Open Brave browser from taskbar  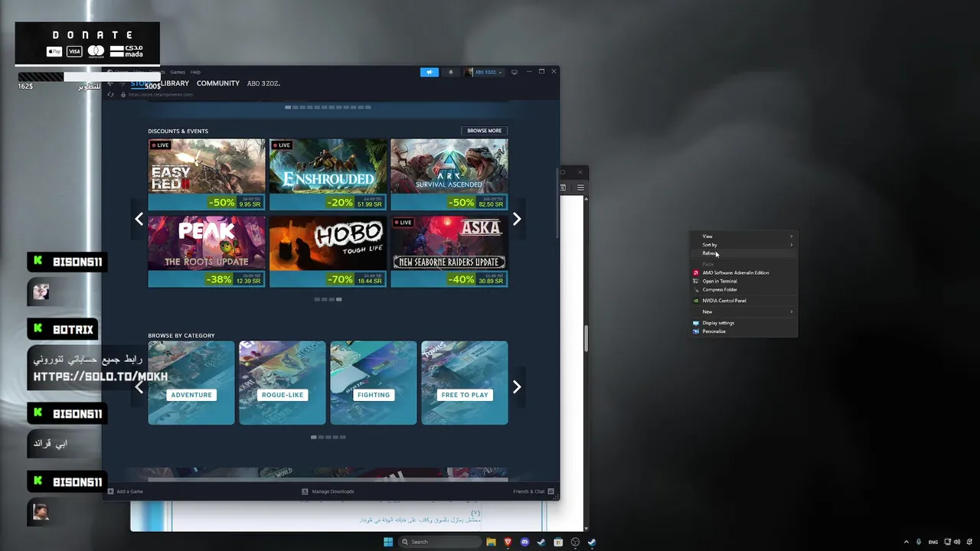(508, 542)
